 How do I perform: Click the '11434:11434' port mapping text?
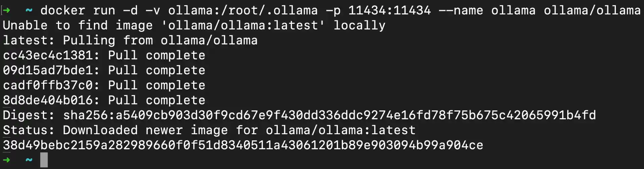pos(389,10)
